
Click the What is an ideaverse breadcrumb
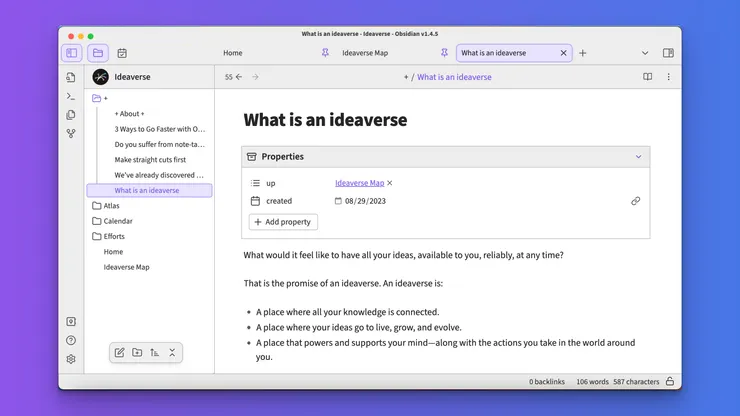[454, 77]
